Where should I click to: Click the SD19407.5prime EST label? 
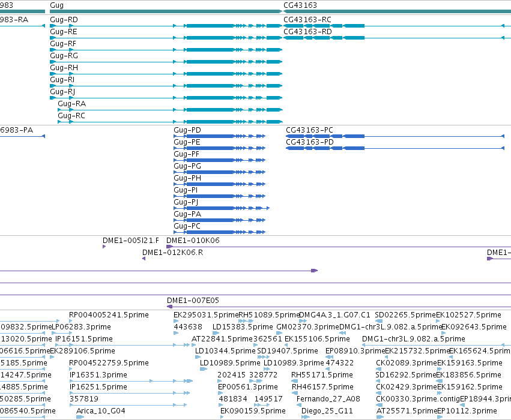pyautogui.click(x=288, y=351)
